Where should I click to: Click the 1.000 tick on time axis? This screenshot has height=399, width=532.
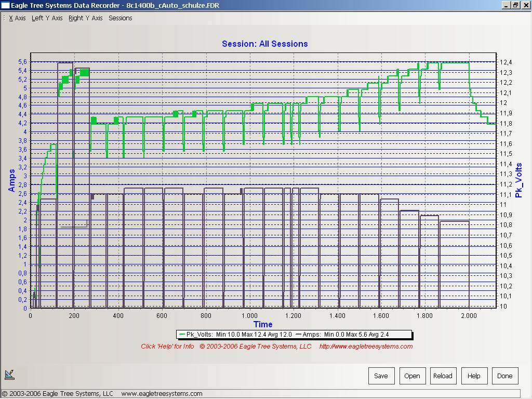pos(249,315)
